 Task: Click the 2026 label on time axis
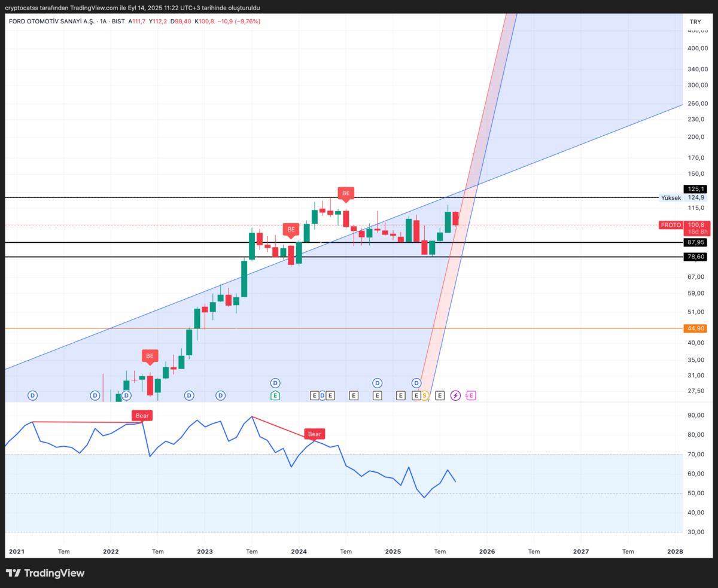point(487,552)
